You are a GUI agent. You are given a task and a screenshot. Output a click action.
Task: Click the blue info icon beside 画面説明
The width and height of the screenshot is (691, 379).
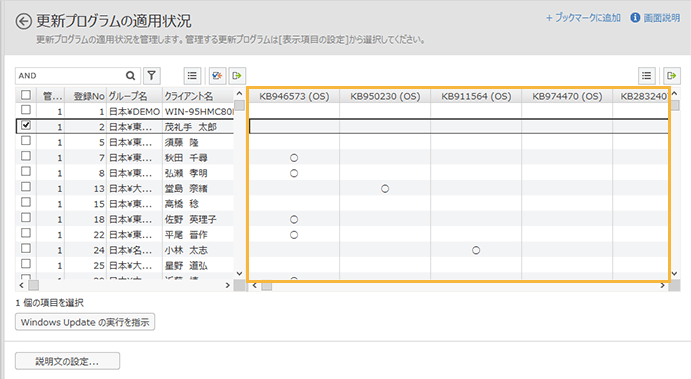(x=635, y=18)
